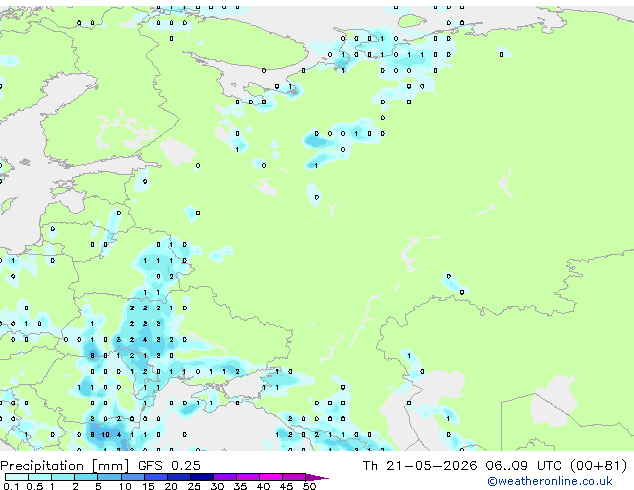Pick the 20–25 mm legend color swatch
This screenshot has height=490, width=634.
(x=178, y=477)
